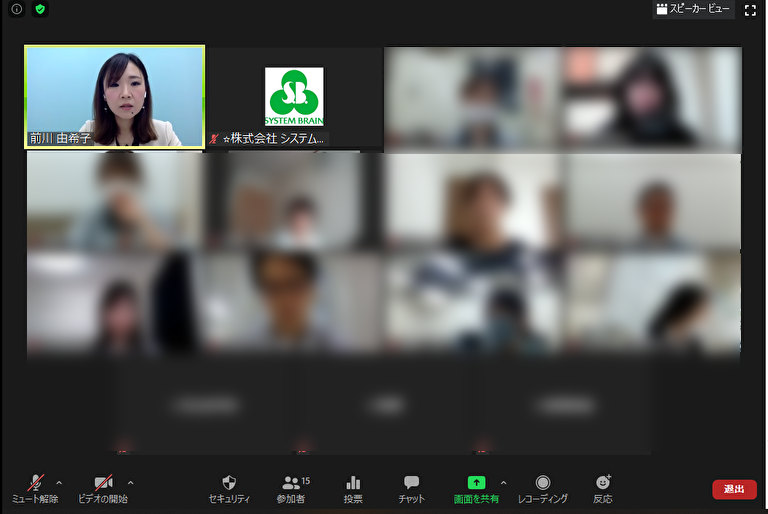This screenshot has width=768, height=514.
Task: Select the yellow-highlighted active speaker video tile
Action: pos(114,97)
